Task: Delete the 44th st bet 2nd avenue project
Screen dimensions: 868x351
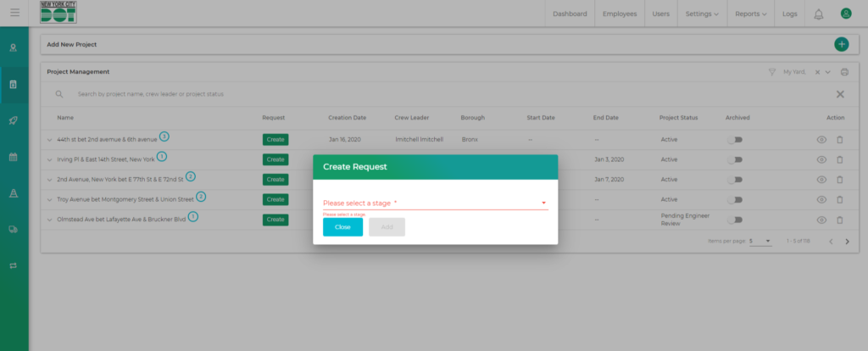Action: [x=840, y=139]
